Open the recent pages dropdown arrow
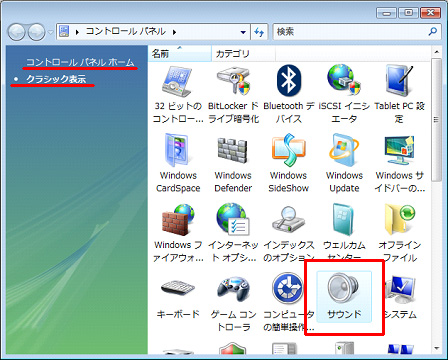 50,32
